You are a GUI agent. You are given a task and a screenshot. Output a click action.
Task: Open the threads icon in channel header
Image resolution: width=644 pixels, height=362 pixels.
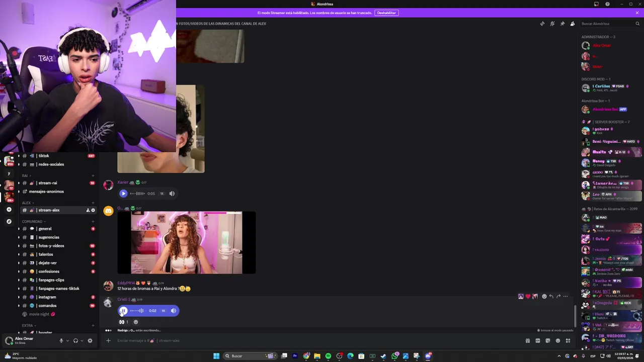[542, 24]
